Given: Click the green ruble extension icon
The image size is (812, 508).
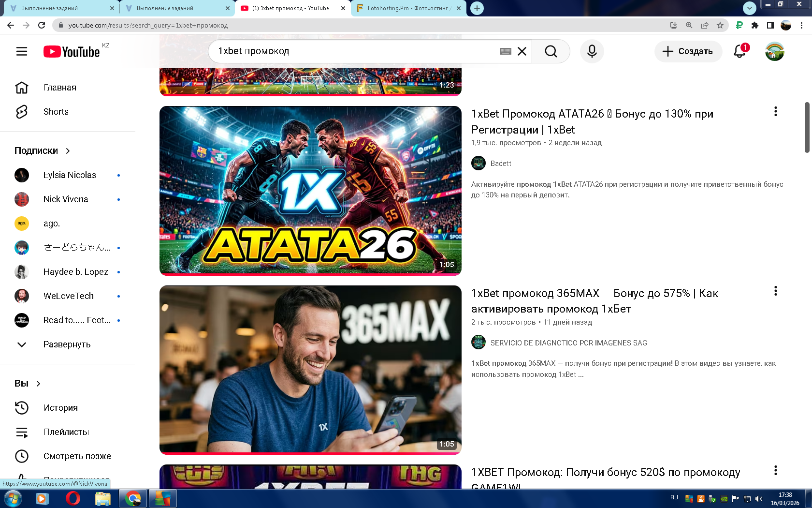Looking at the screenshot, I should click(739, 25).
